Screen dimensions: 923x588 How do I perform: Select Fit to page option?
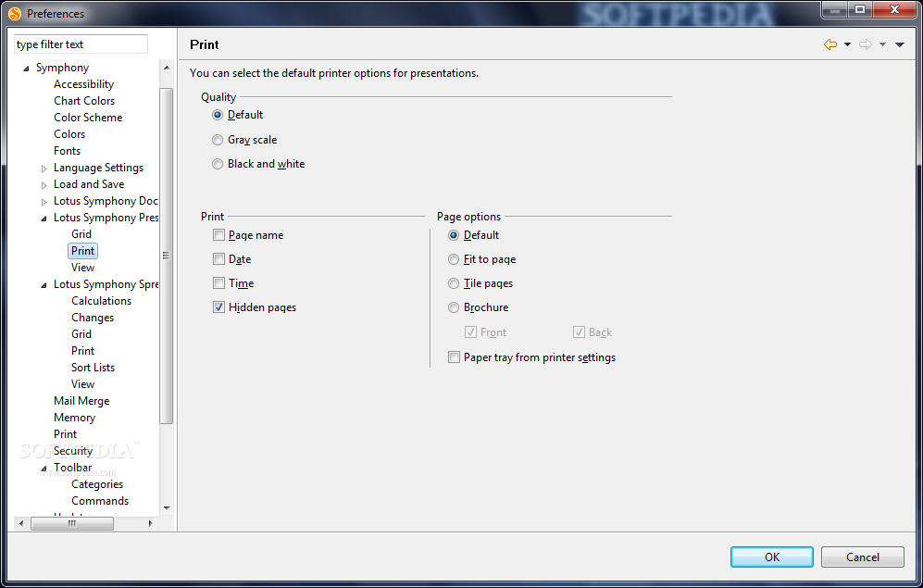pyautogui.click(x=454, y=259)
